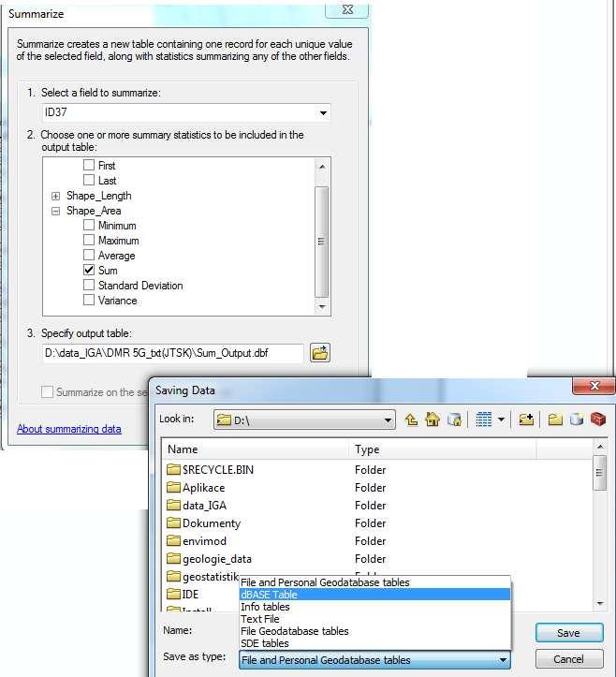The height and width of the screenshot is (677, 616).
Task: Choose the SDE tables option
Action: click(x=374, y=643)
